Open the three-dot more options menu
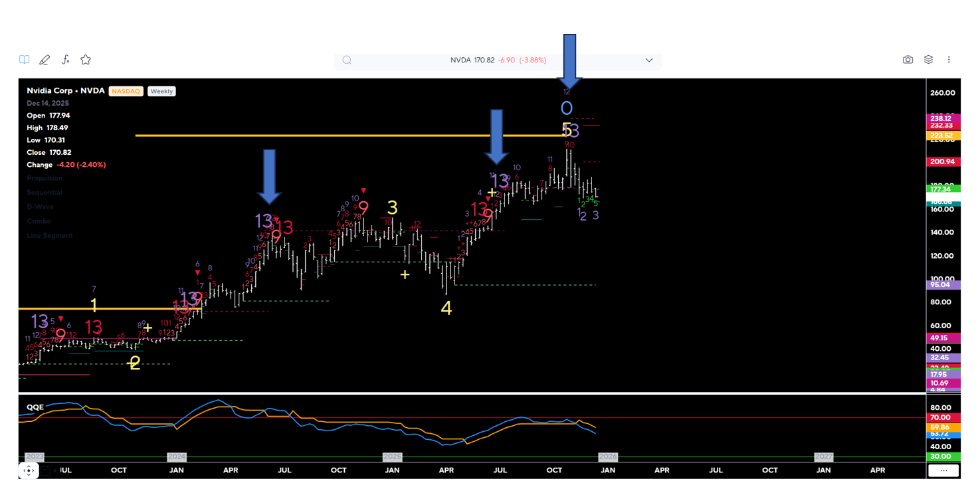980x495 pixels. (x=949, y=60)
